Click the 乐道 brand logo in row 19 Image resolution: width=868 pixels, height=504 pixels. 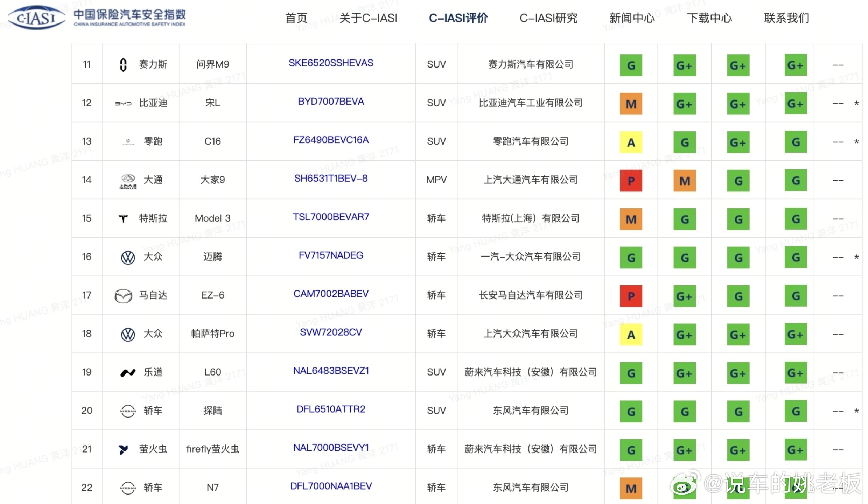[x=128, y=373]
